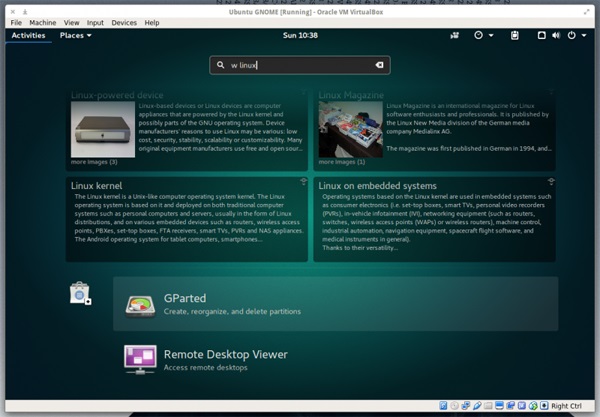This screenshot has width=600, height=417.
Task: Click the VirtualBox optical disk status icon
Action: tap(455, 406)
